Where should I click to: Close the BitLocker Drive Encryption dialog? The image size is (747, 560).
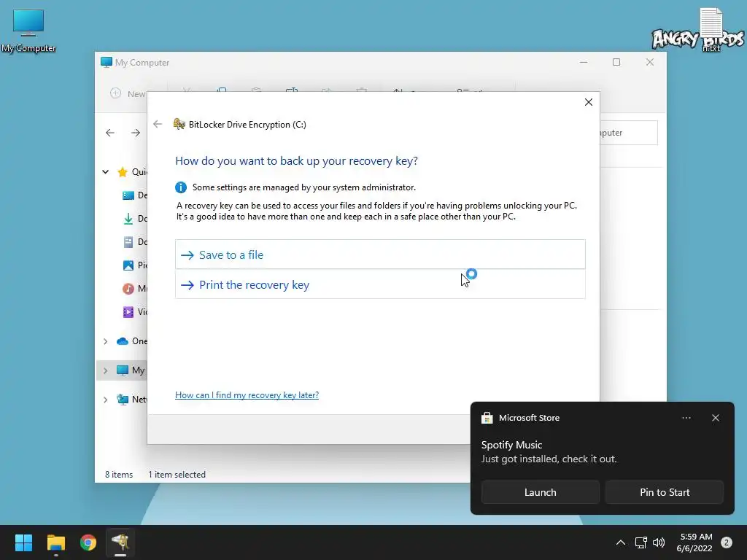(x=589, y=102)
